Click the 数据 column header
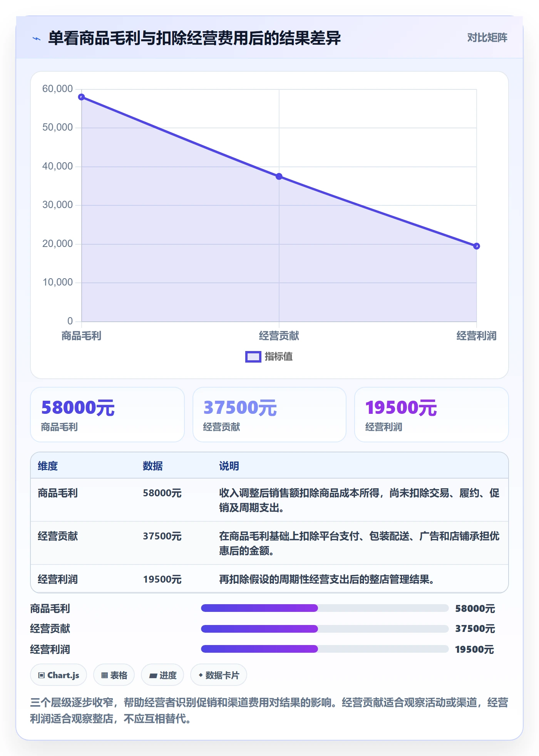 (x=153, y=466)
